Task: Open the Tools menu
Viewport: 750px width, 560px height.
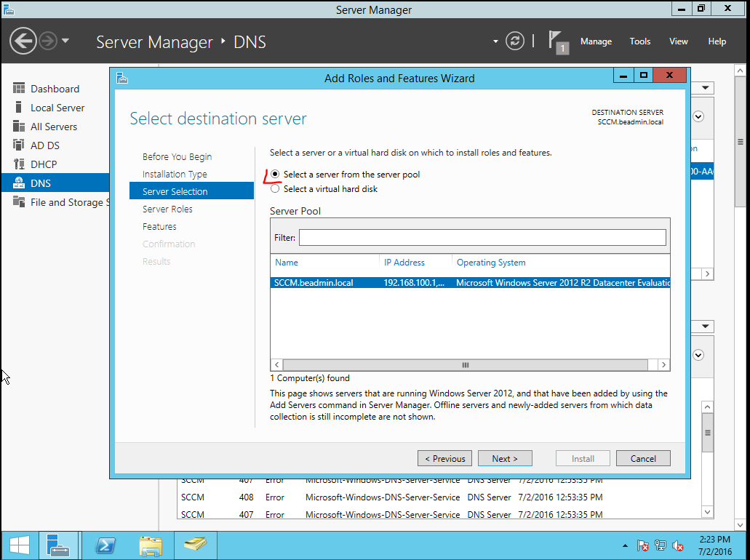Action: [639, 41]
